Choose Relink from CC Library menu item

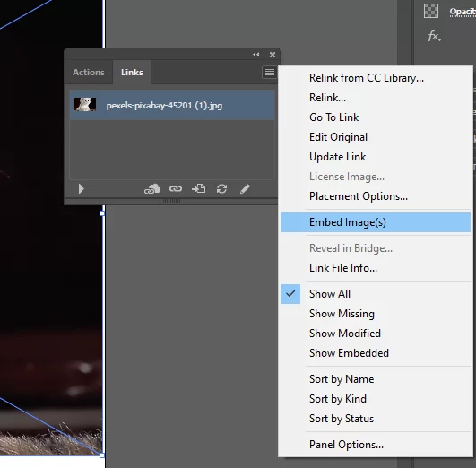376,78
